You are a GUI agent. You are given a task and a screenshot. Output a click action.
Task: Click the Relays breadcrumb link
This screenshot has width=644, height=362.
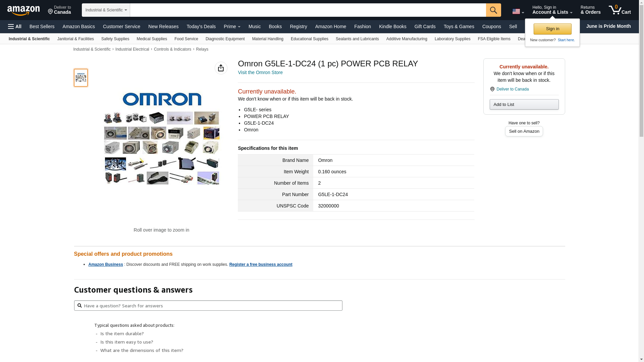tap(202, 49)
